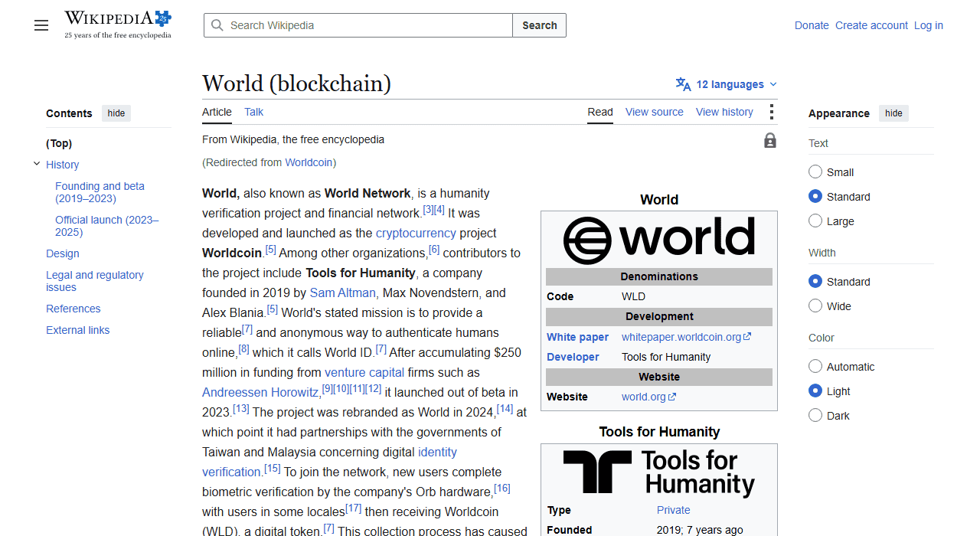Click the Log in link
Image resolution: width=980 pixels, height=536 pixels.
pyautogui.click(x=929, y=25)
